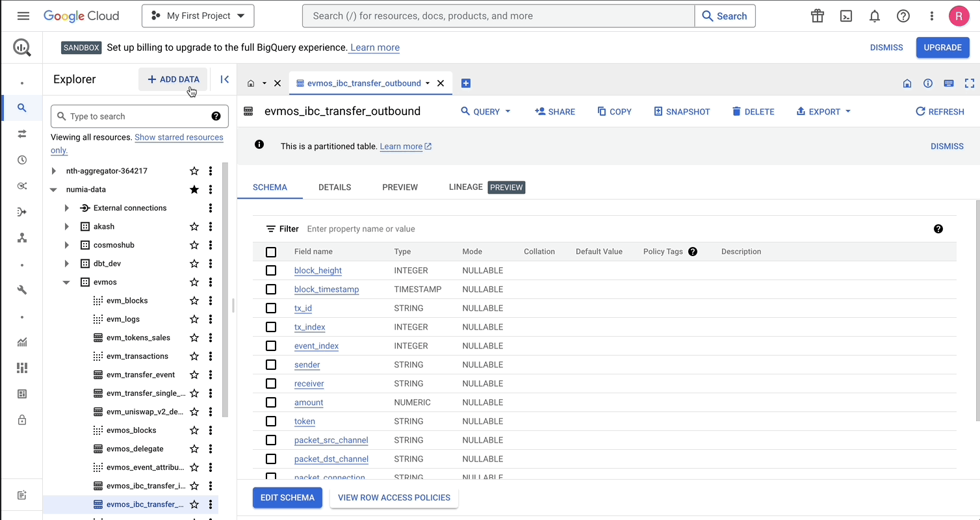Star the akash dataset
Screen dimensions: 980x520
pyautogui.click(x=194, y=227)
